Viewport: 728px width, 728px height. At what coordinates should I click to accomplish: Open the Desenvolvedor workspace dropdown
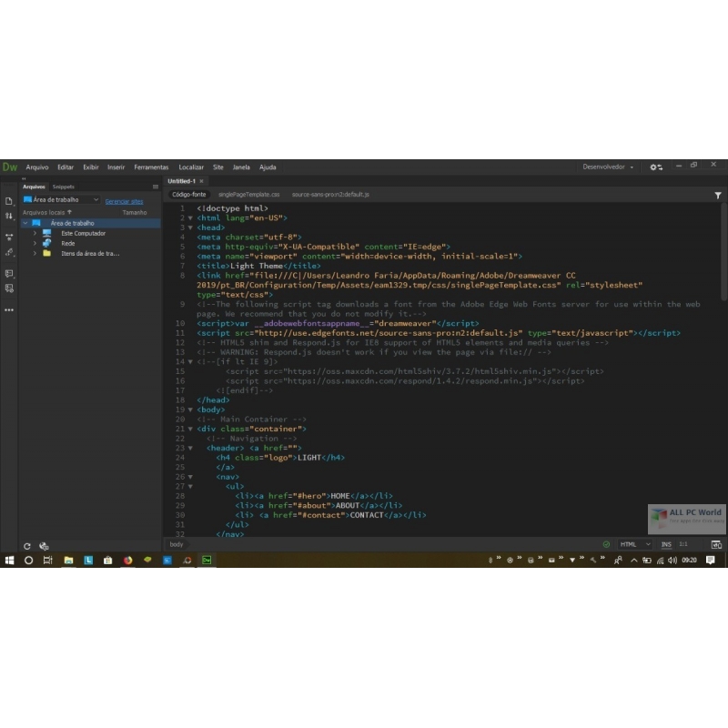point(608,167)
